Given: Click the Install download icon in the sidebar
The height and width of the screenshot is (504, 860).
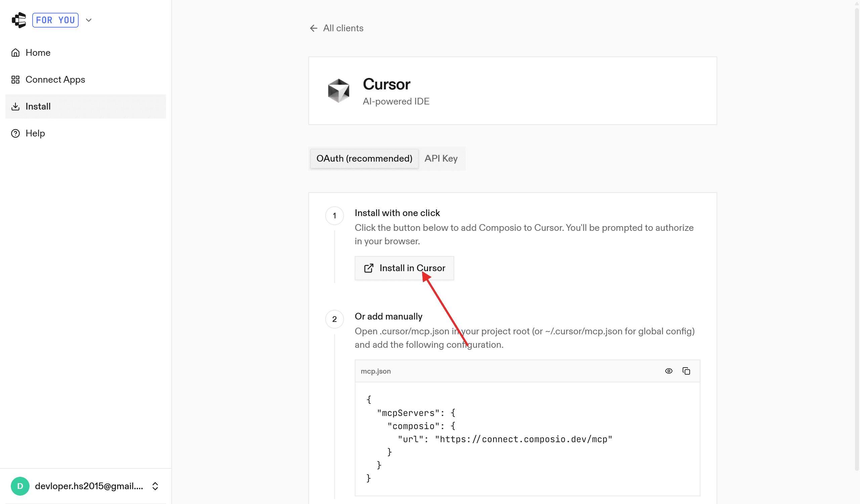Looking at the screenshot, I should 15,107.
